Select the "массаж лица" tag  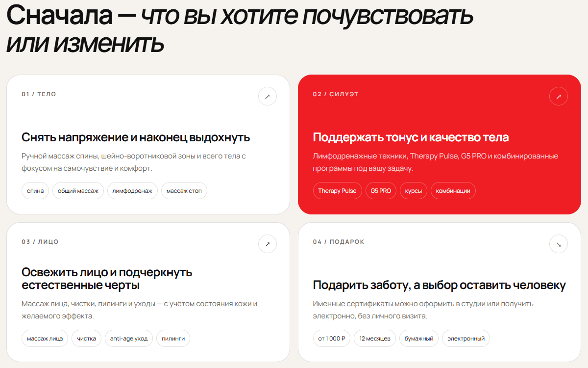(x=45, y=339)
